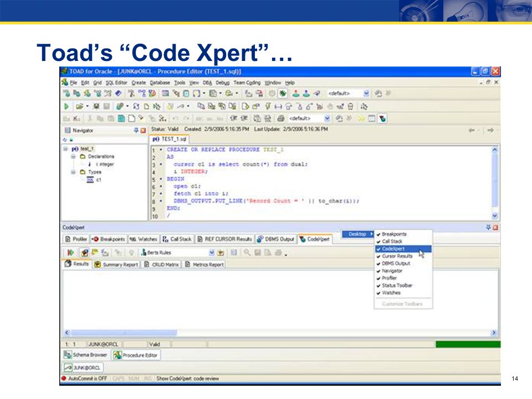This screenshot has height=399, width=532.
Task: Switch to the DBMS Output tab
Action: 275,239
